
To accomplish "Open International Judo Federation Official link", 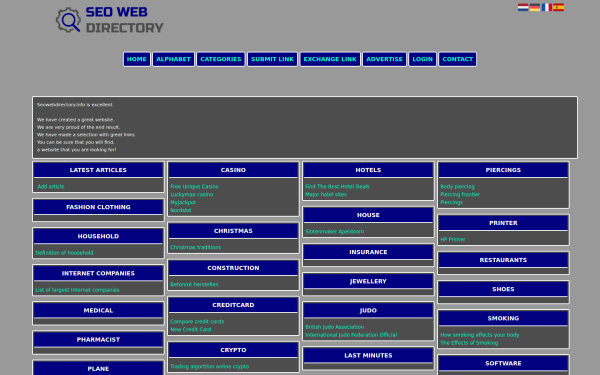I will point(351,335).
